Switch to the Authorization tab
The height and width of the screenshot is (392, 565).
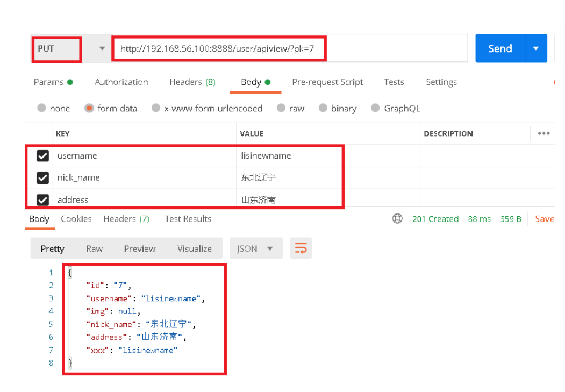click(x=121, y=82)
